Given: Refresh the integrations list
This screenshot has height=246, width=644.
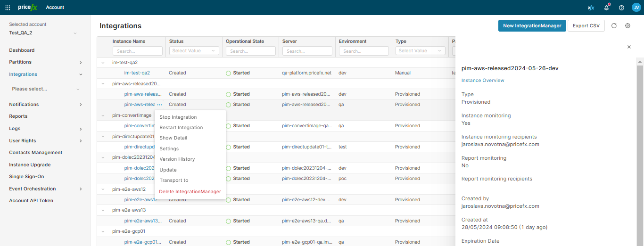Looking at the screenshot, I should [x=614, y=26].
